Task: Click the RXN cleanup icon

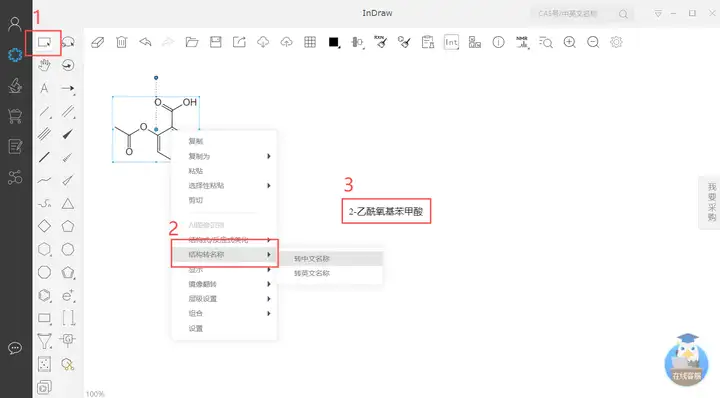Action: pos(381,42)
